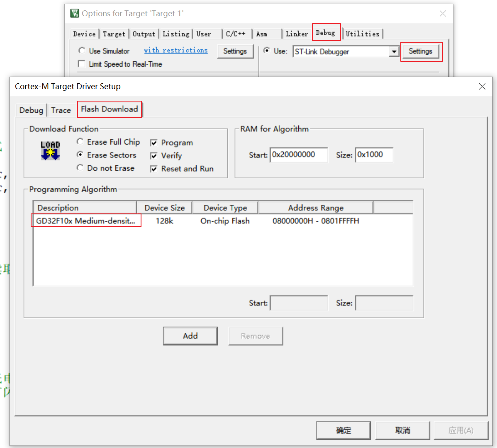
Task: Close the Cortex-M Target Driver Setup dialog
Action: (x=482, y=86)
